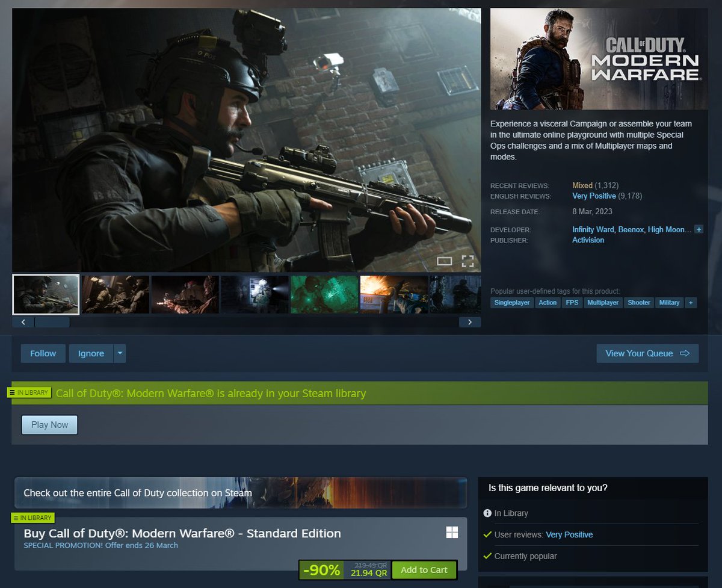Viewport: 722px width, 588px height.
Task: Click the Call of Duty header capsule image
Action: 599,59
